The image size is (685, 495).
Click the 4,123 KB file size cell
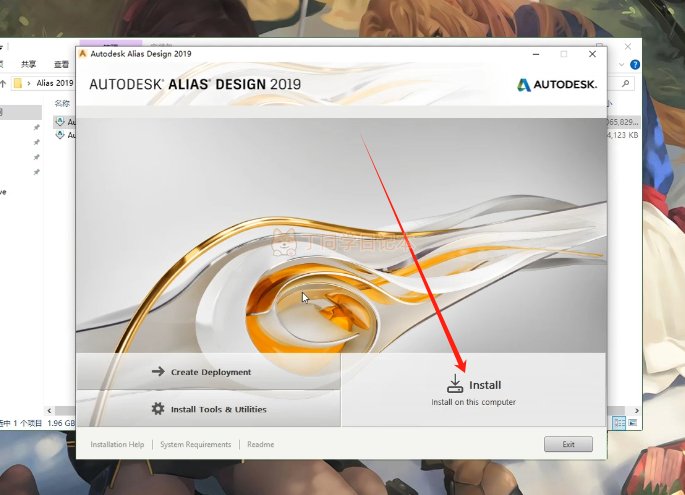[x=623, y=135]
